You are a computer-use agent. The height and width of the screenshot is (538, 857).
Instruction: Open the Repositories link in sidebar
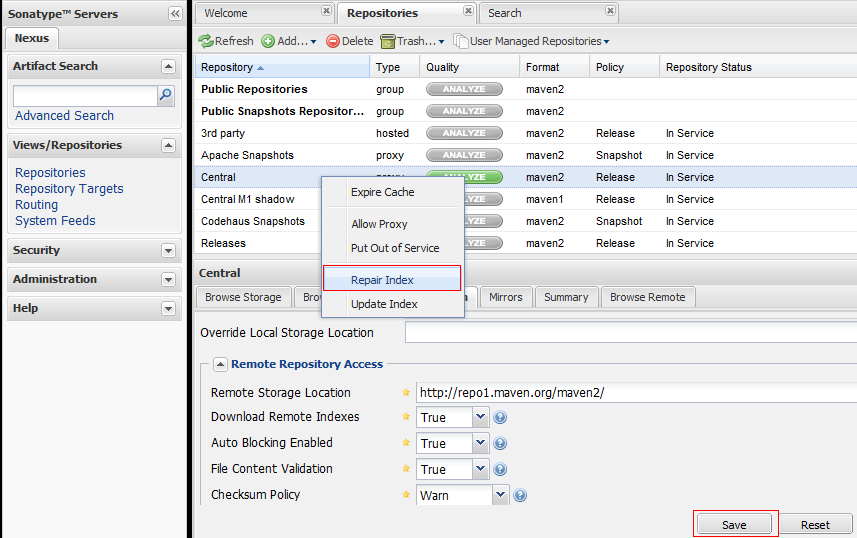tap(50, 173)
